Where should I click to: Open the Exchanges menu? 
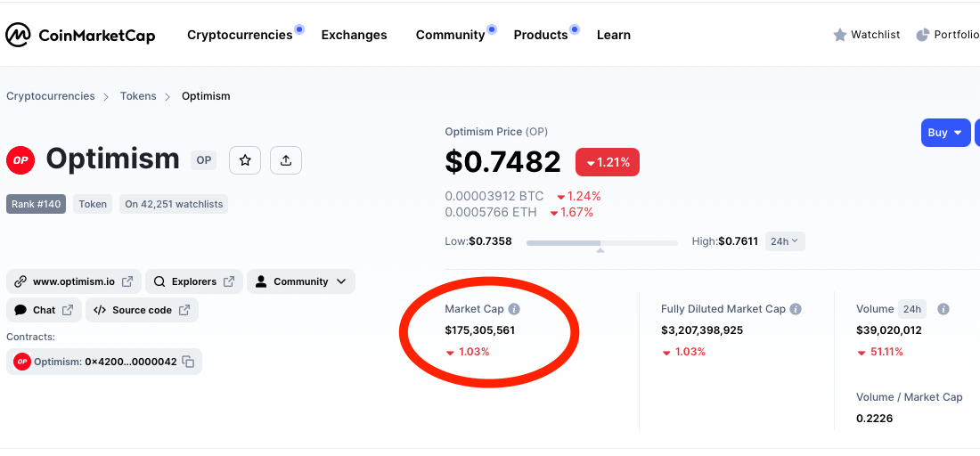tap(354, 35)
